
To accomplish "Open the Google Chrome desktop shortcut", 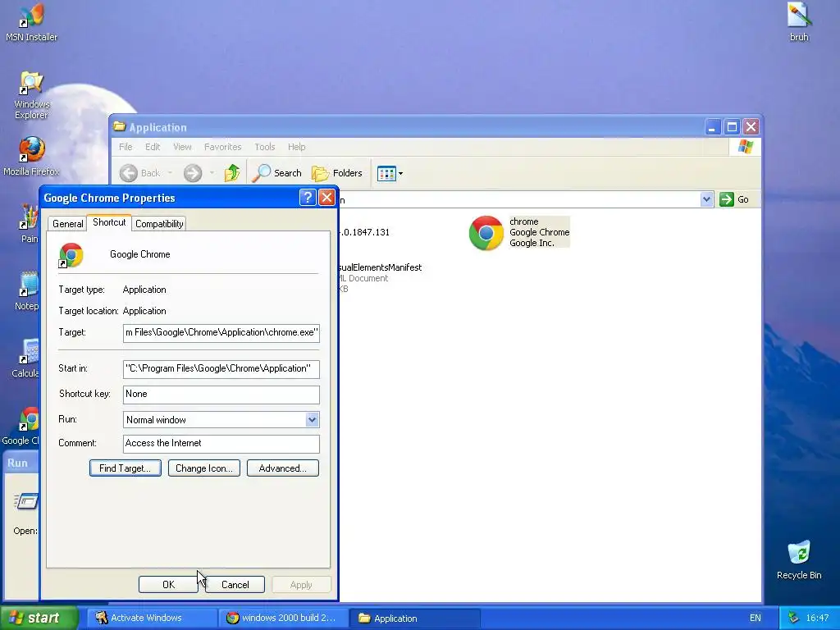I will [21, 426].
